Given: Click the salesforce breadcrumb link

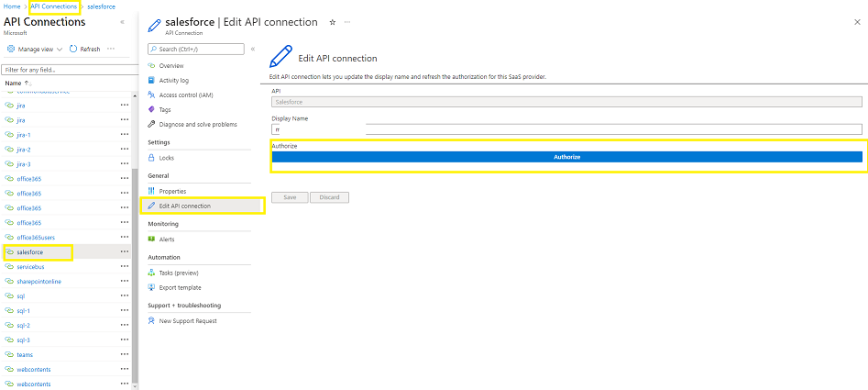Looking at the screenshot, I should coord(102,6).
